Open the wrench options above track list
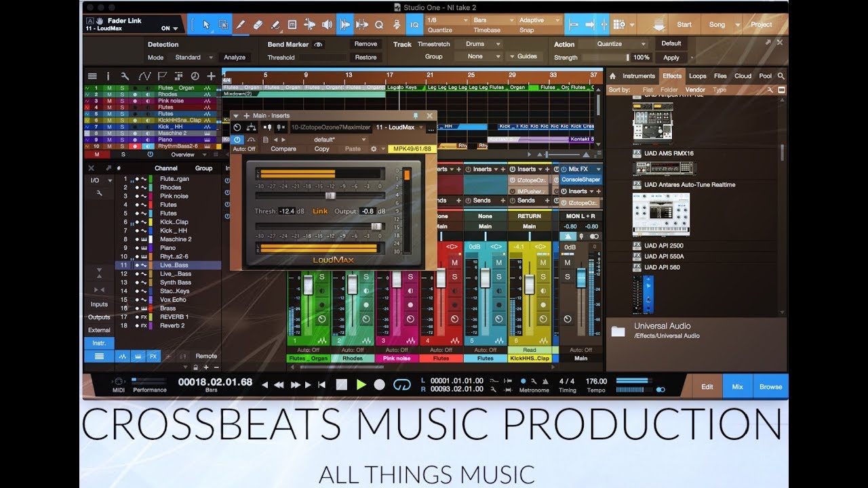 click(125, 76)
